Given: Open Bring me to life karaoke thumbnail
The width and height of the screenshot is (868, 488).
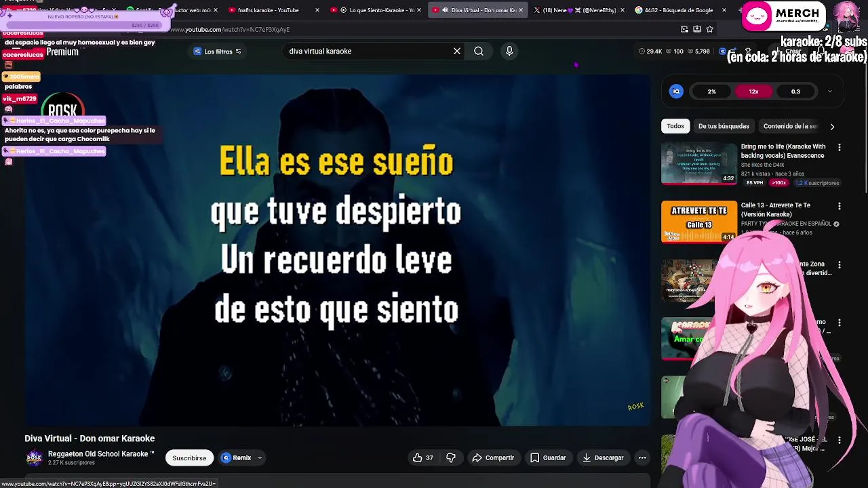Looking at the screenshot, I should click(698, 163).
